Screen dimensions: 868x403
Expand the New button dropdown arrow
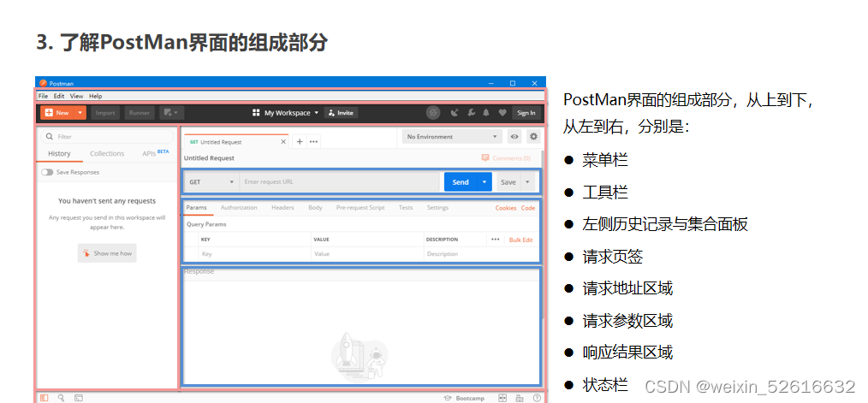point(80,112)
